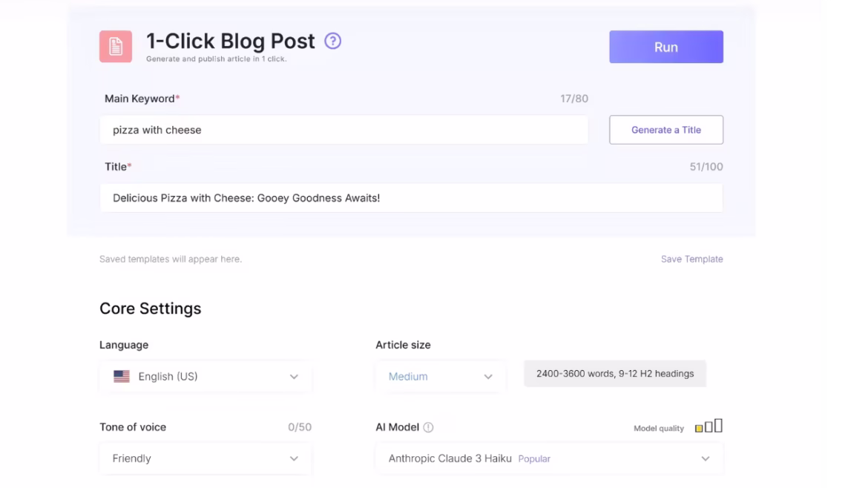Click the Core Settings section heading
This screenshot has width=868, height=488.
151,309
